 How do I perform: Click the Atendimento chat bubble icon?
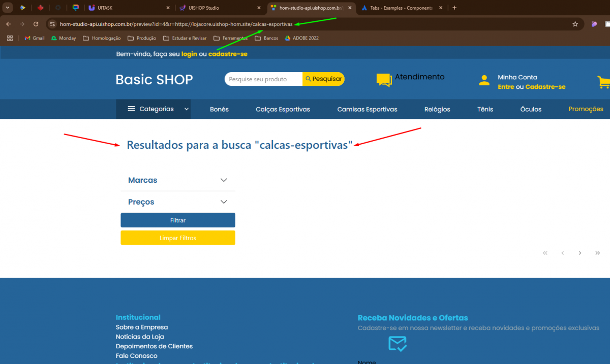[x=384, y=80]
